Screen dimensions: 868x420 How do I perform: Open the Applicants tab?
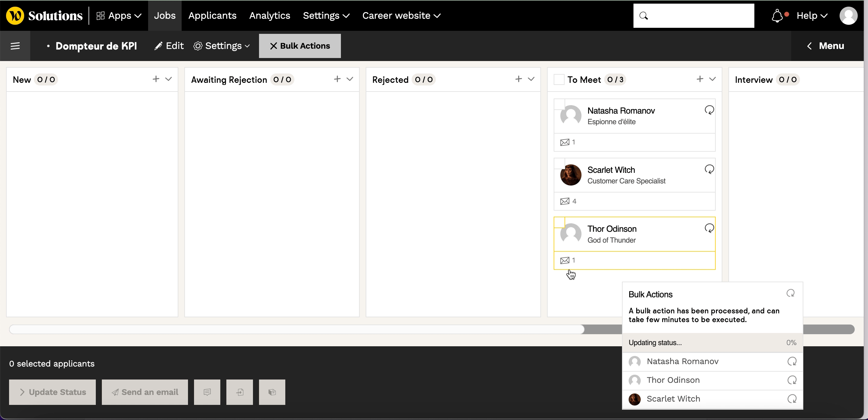pyautogui.click(x=212, y=16)
